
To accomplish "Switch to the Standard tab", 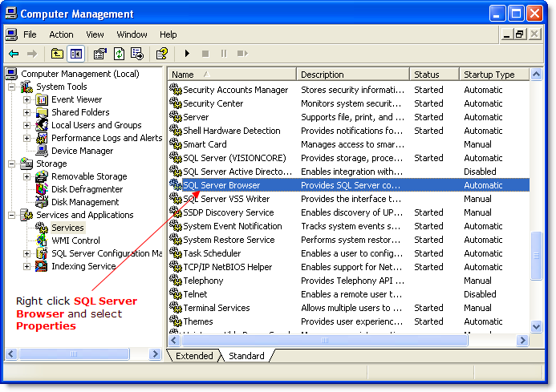I will (246, 356).
